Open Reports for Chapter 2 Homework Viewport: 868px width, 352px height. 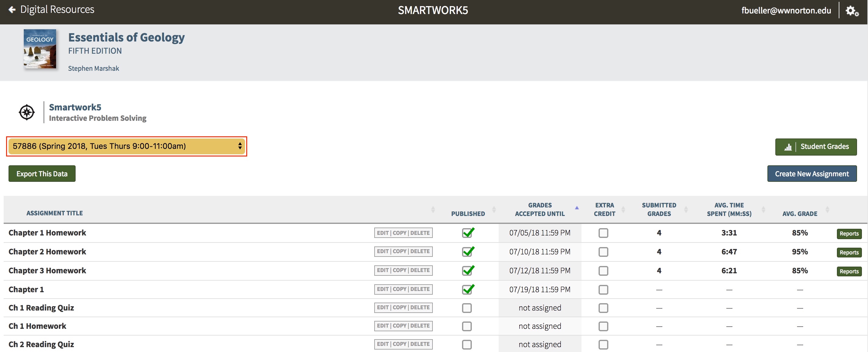pyautogui.click(x=848, y=253)
